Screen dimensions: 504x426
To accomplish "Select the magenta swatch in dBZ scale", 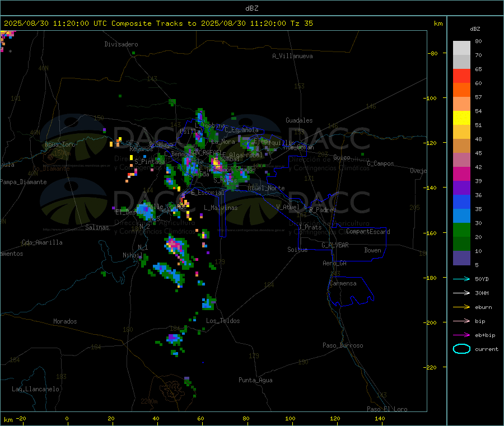I will [x=461, y=174].
